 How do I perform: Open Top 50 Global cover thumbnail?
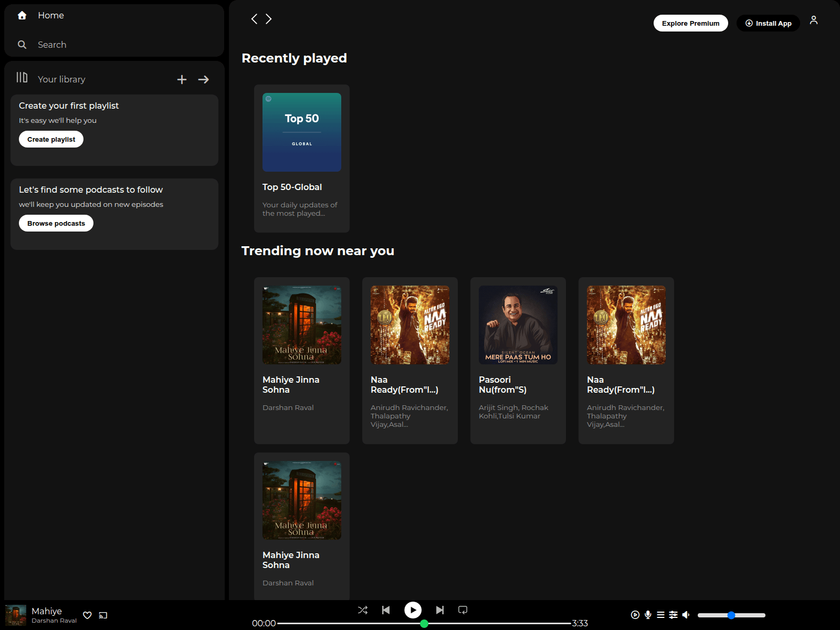[x=302, y=132]
